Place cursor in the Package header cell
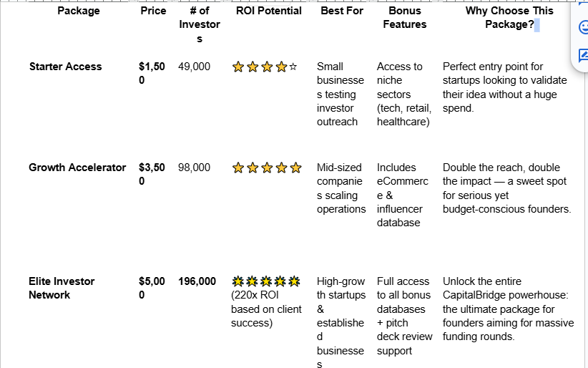 [79, 11]
